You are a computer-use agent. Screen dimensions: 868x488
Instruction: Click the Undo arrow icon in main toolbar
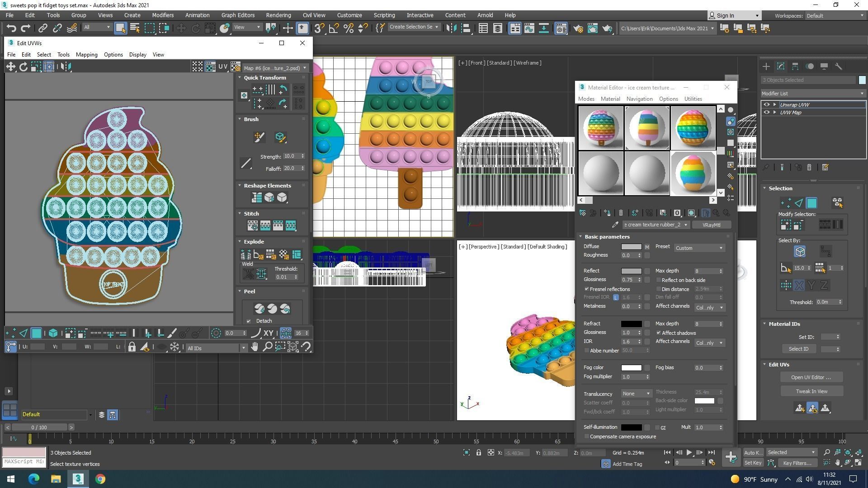pyautogui.click(x=11, y=28)
